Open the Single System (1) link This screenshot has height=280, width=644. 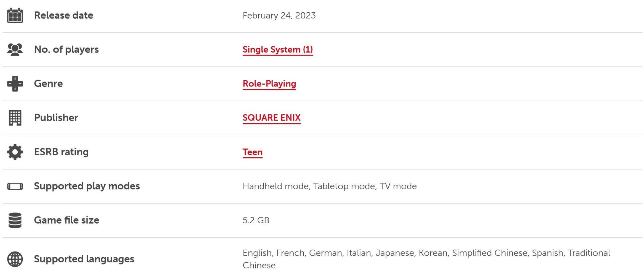pos(277,50)
